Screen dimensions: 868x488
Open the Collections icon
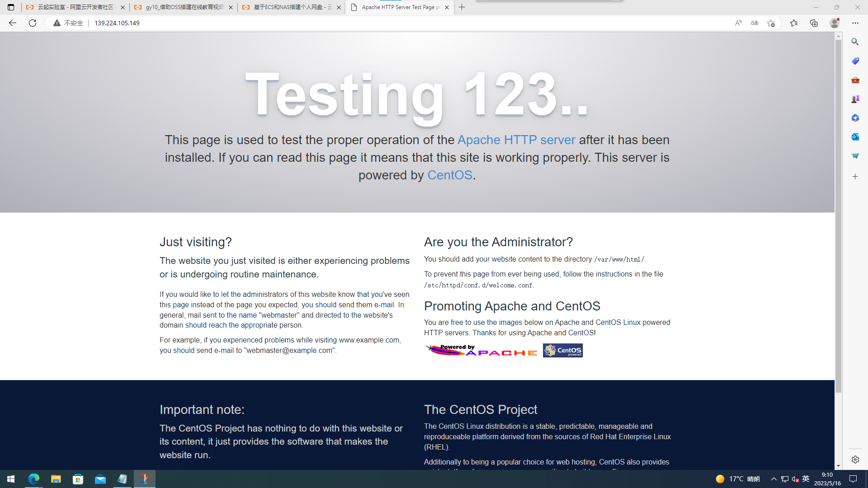pos(814,23)
